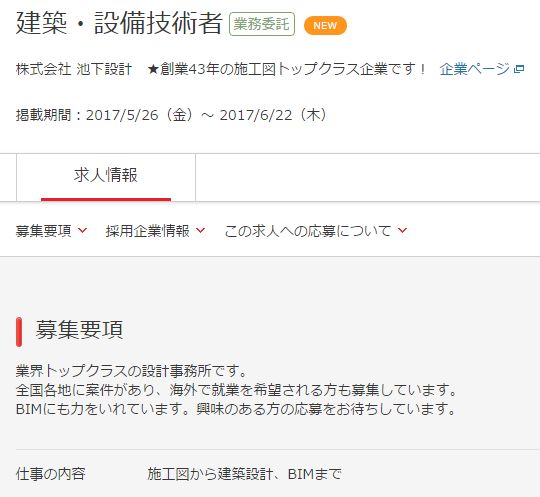Image resolution: width=540 pixels, height=497 pixels.
Task: Select the 求人情報 tab
Action: click(x=106, y=177)
